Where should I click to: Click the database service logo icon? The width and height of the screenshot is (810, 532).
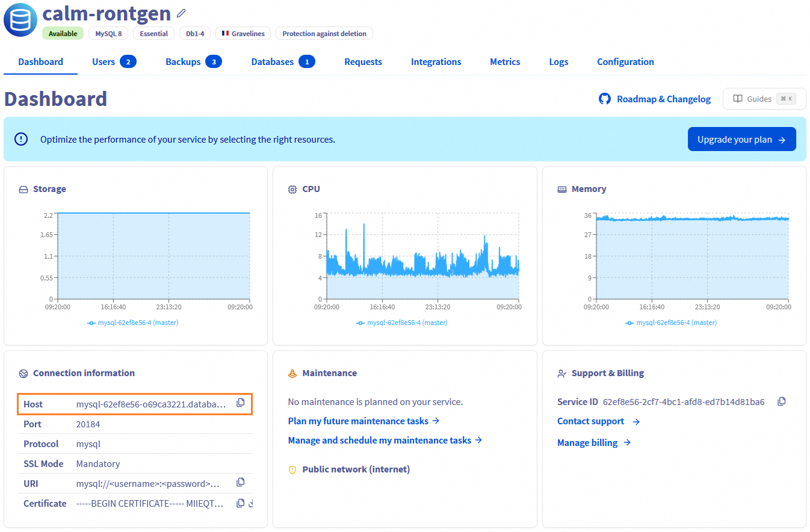(x=20, y=19)
